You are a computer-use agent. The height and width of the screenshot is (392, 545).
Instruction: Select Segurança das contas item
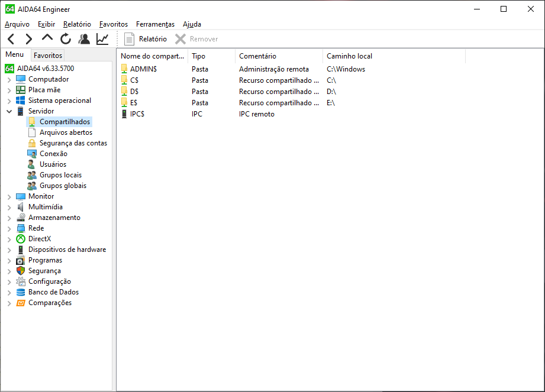(x=73, y=143)
